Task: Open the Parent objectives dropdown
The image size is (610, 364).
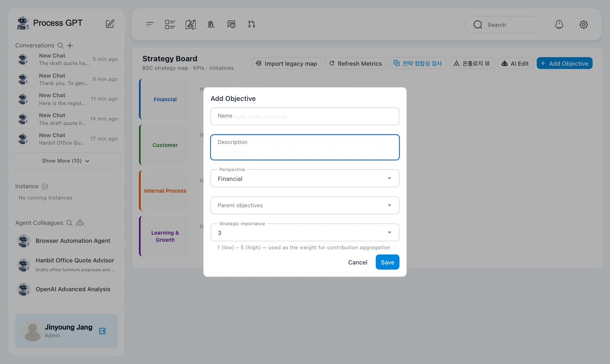Action: point(305,205)
